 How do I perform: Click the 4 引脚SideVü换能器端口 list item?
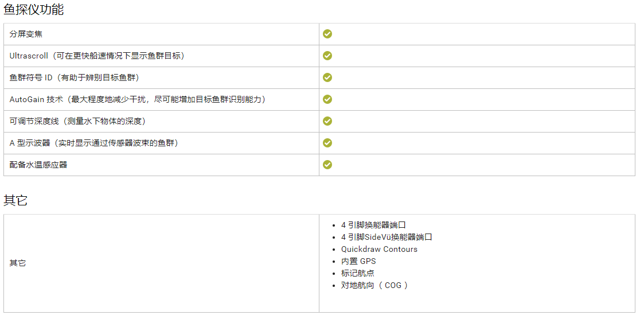[387, 237]
